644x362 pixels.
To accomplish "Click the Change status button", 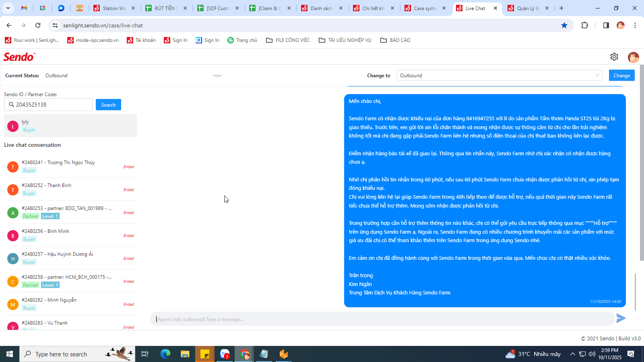I will click(622, 76).
